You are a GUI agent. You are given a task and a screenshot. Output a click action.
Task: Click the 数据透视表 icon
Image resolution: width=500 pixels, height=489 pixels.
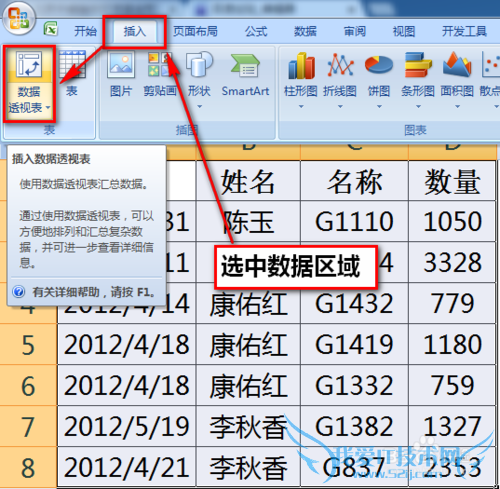[29, 64]
